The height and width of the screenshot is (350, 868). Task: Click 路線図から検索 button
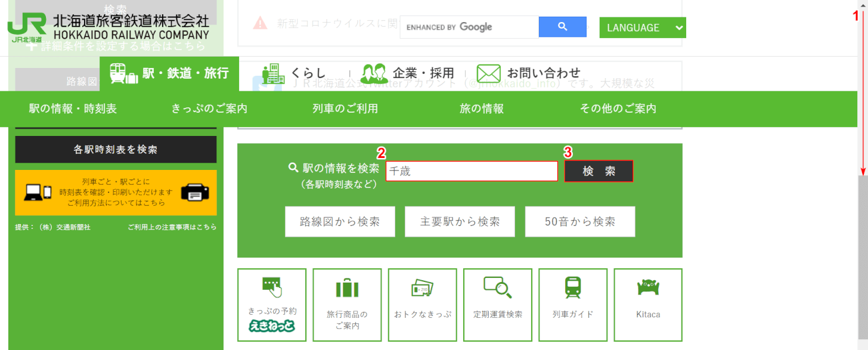coord(340,222)
